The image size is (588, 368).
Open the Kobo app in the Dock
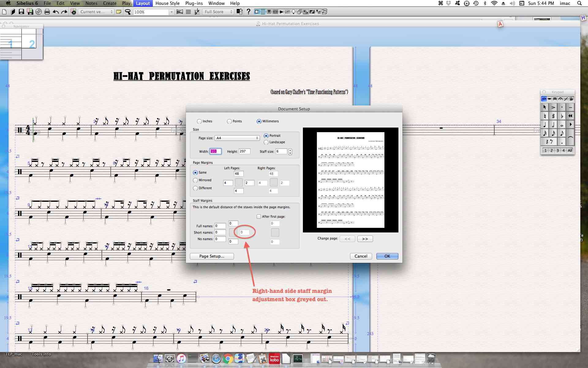[x=274, y=359]
